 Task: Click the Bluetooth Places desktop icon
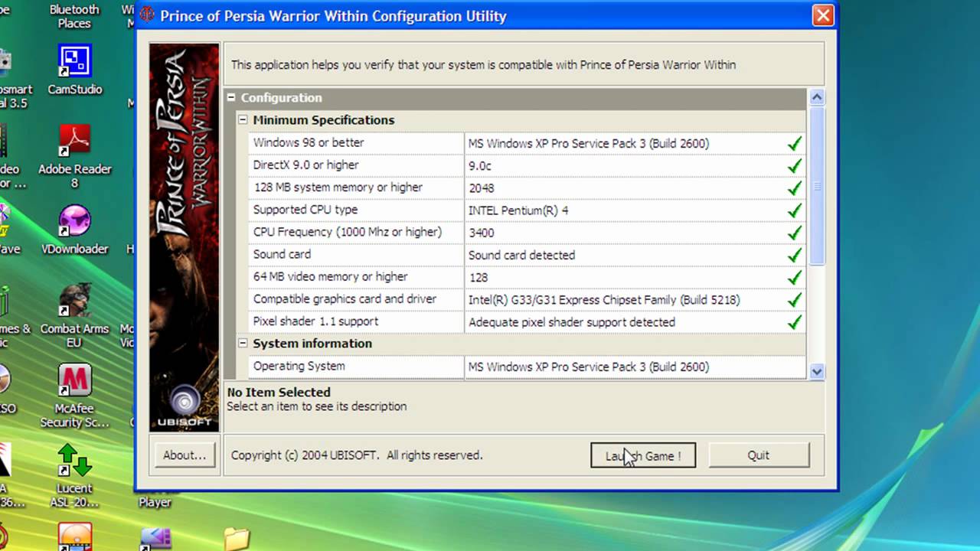point(74,15)
